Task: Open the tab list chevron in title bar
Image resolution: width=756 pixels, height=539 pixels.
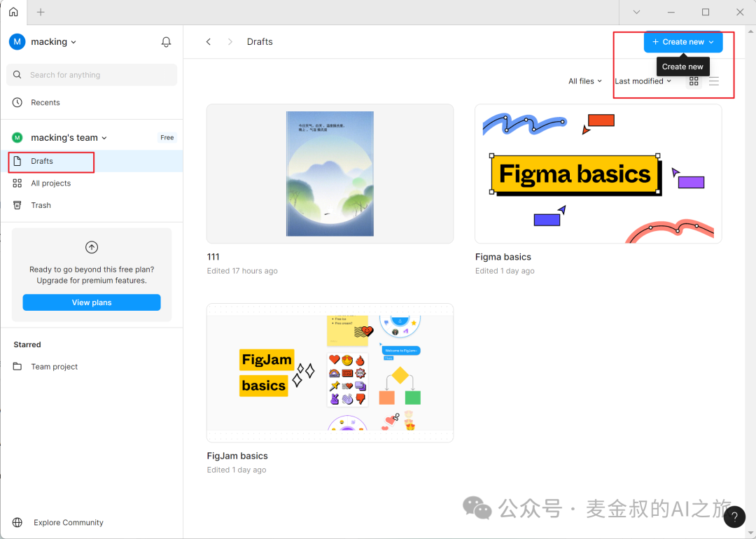Action: point(636,12)
